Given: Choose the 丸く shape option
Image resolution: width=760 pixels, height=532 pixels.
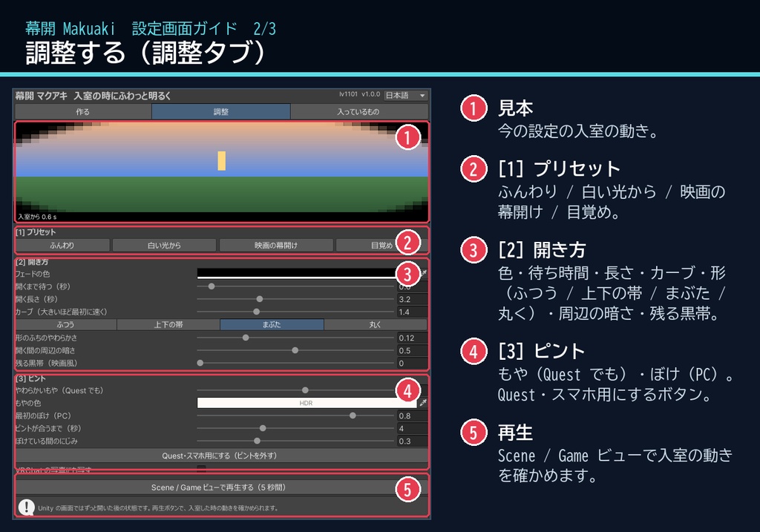Looking at the screenshot, I should pyautogui.click(x=376, y=324).
